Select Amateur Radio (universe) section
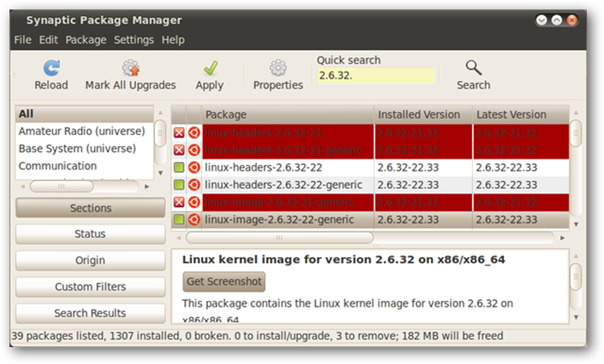This screenshot has width=604, height=364. pos(85,131)
